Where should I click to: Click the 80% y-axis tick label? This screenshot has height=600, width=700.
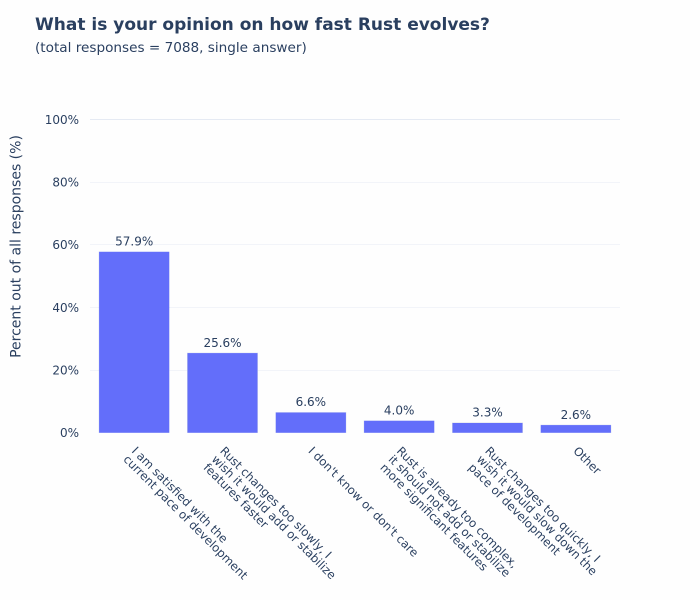tap(65, 182)
